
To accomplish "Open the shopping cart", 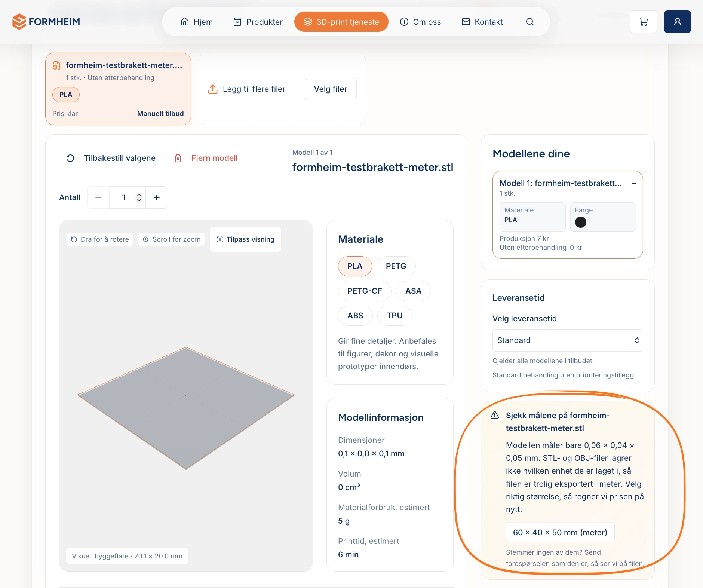I will tap(644, 22).
